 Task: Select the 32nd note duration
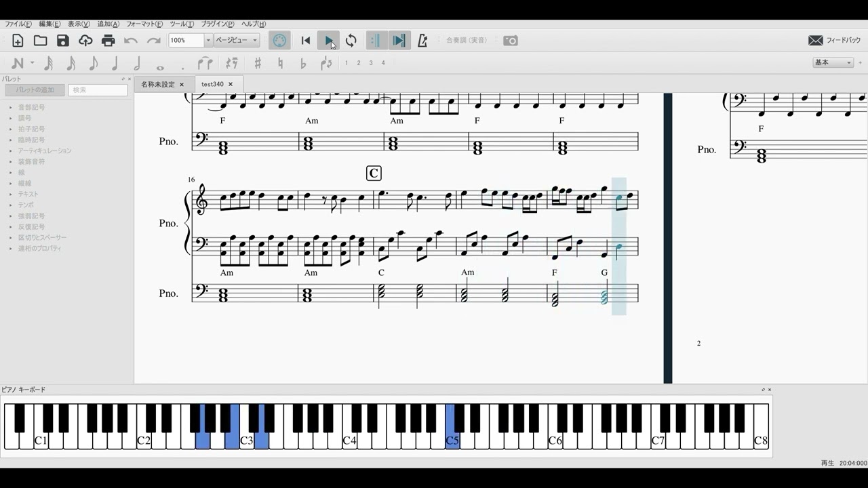[48, 63]
